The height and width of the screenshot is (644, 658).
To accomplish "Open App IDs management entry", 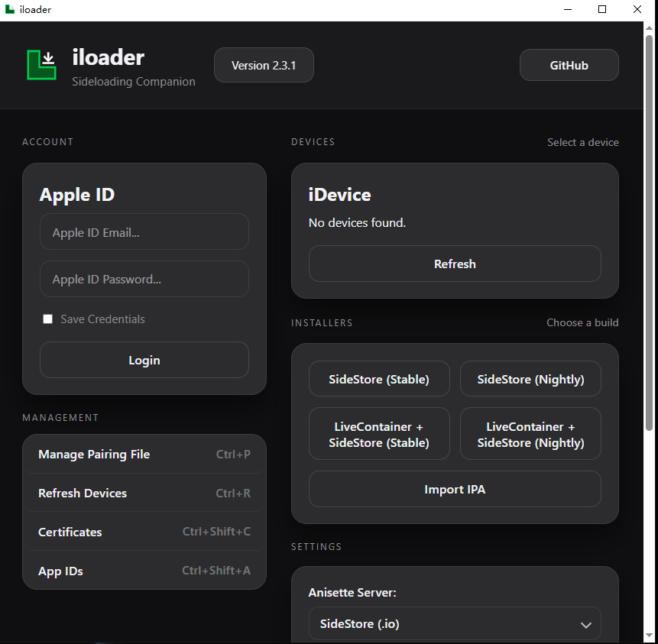I will (x=144, y=571).
